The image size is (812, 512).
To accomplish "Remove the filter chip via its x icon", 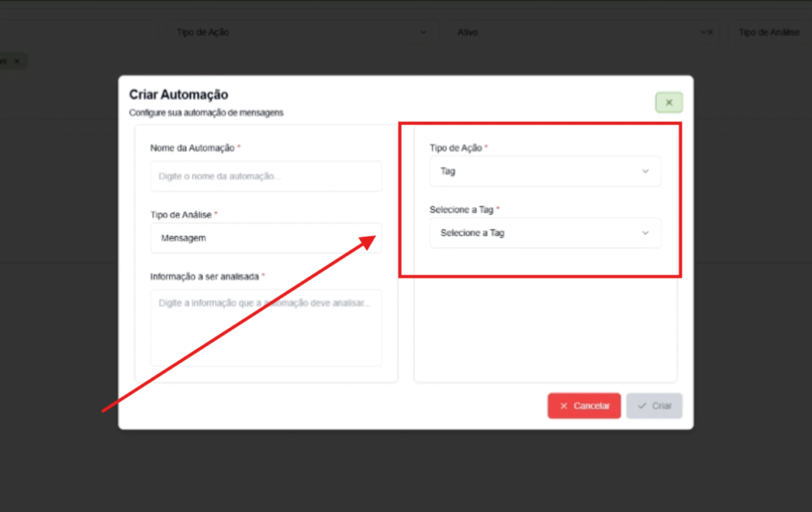I will (x=17, y=60).
